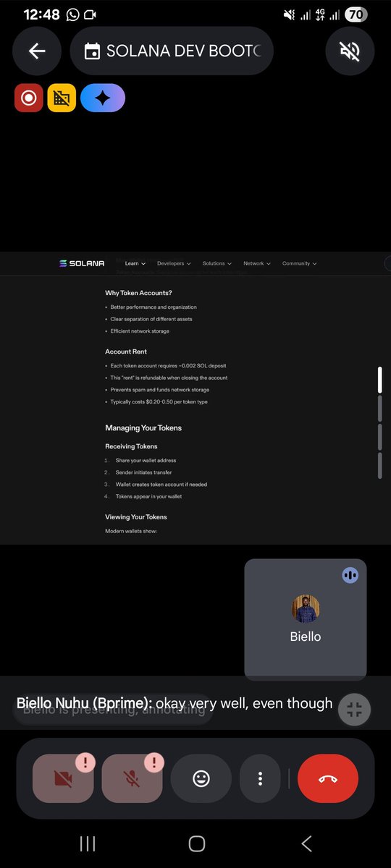Open Android recent apps button
Image resolution: width=391 pixels, height=868 pixels.
point(88,843)
